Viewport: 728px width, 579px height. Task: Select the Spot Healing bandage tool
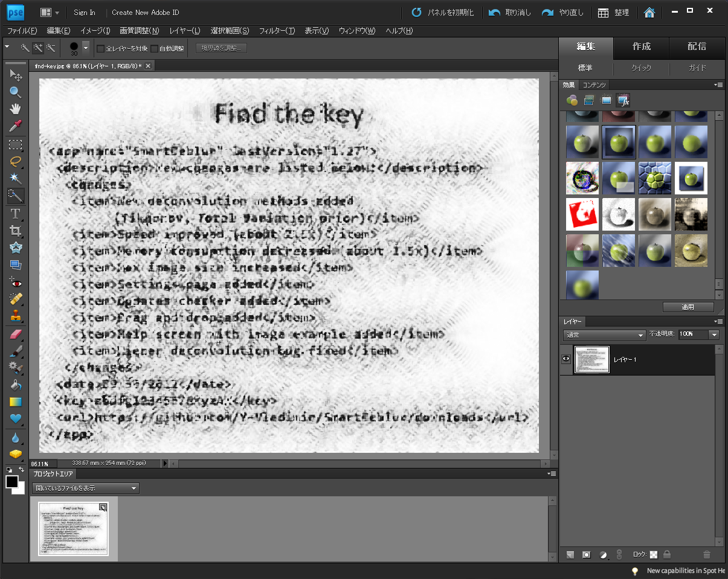pos(16,299)
